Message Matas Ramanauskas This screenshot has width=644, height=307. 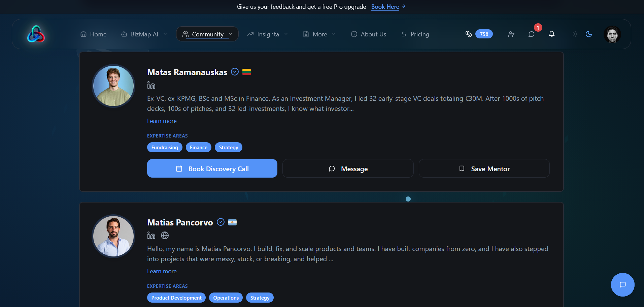point(348,168)
